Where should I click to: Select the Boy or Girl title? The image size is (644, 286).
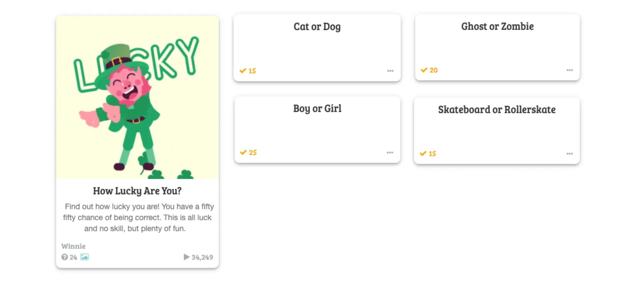(x=317, y=109)
